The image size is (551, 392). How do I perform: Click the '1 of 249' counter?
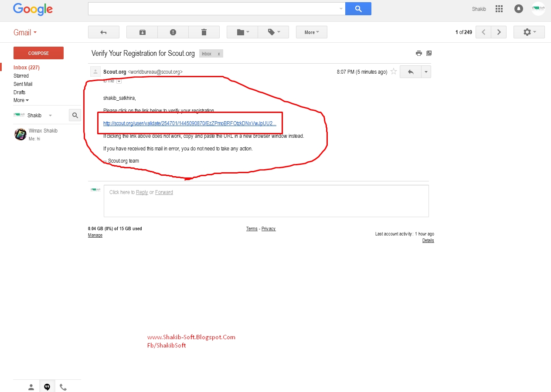click(464, 32)
